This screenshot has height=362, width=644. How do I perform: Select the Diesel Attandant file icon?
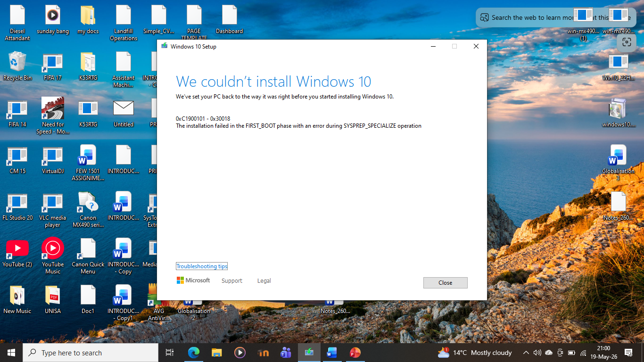tap(17, 23)
